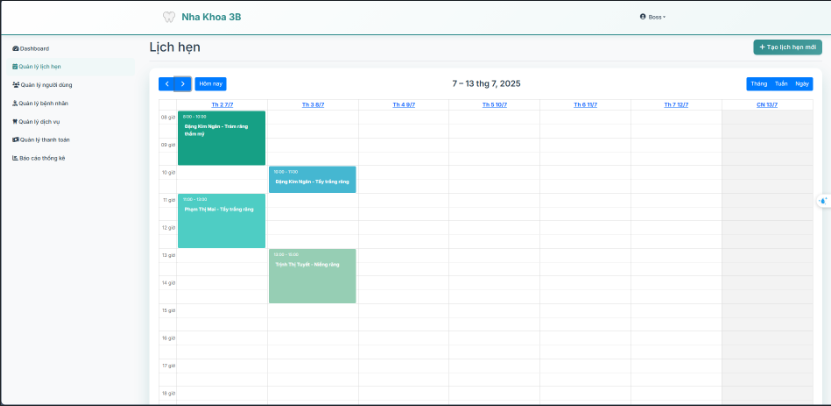Image resolution: width=831 pixels, height=406 pixels.
Task: Advance to next week arrow
Action: click(x=182, y=84)
